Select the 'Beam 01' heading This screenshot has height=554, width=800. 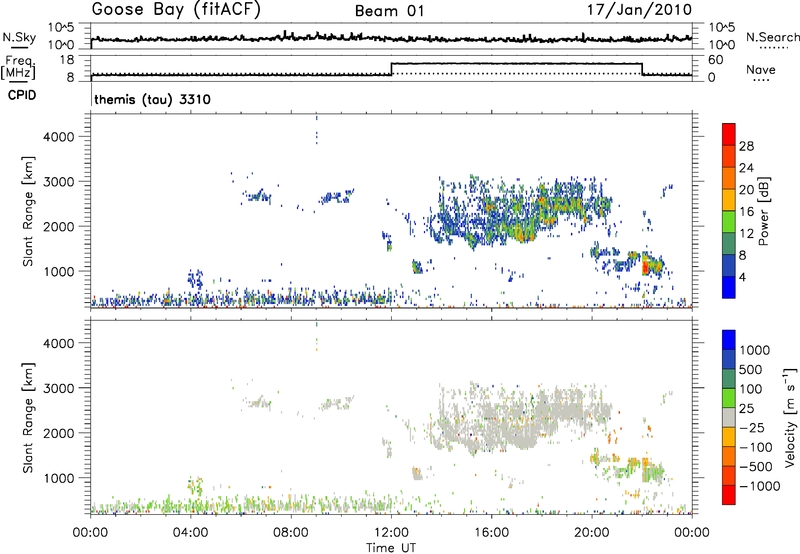pyautogui.click(x=389, y=11)
